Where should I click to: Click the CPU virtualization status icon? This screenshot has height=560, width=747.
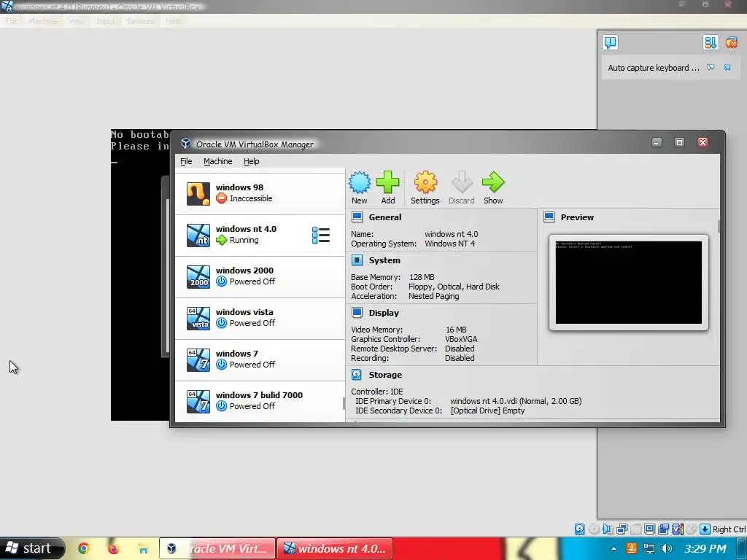click(x=678, y=529)
